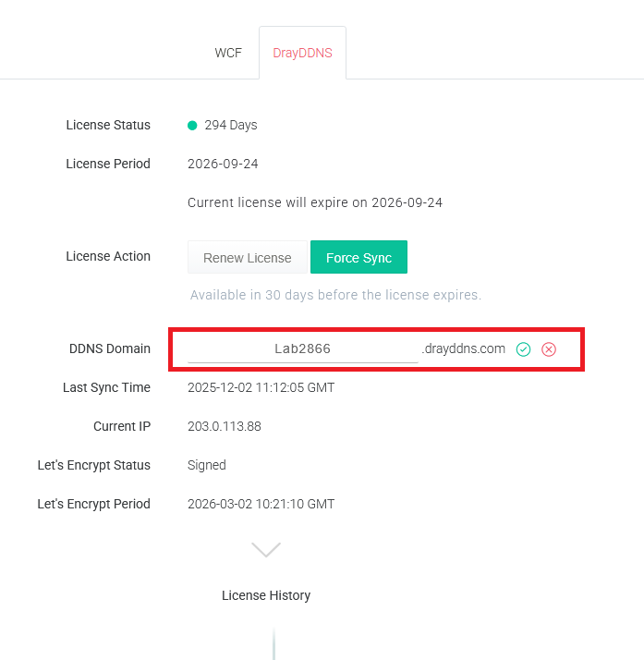Click the 'DDNS Domain' label

pyautogui.click(x=110, y=348)
